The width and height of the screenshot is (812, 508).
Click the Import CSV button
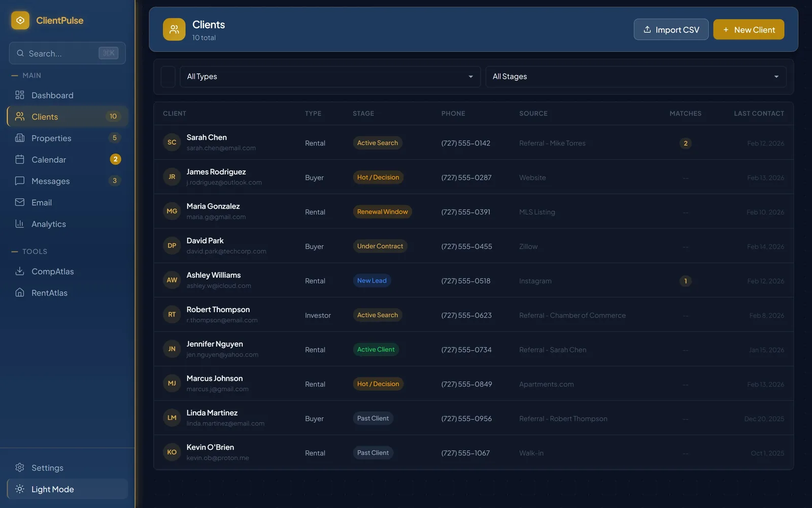pos(671,29)
